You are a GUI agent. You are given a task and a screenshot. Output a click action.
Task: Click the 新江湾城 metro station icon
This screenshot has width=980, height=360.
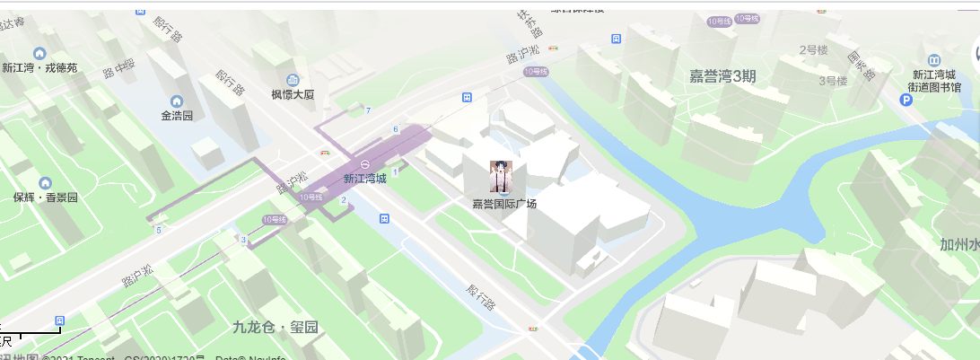(x=365, y=166)
